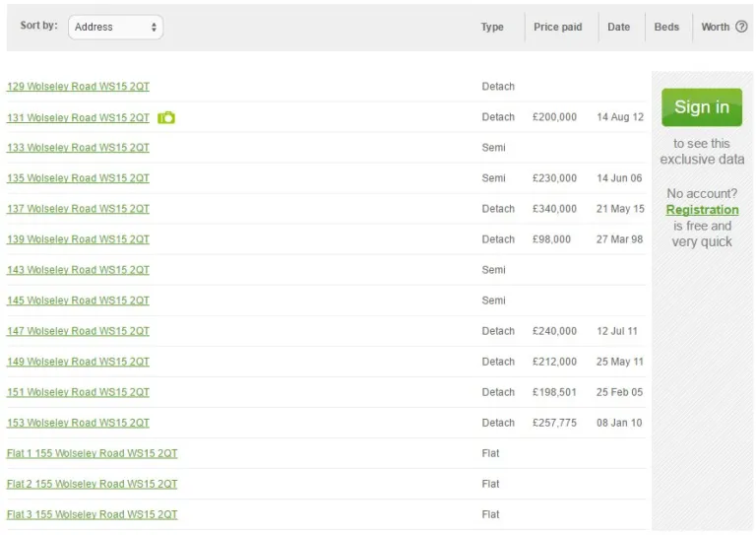Screen dimensions: 756x535
Task: Open 137 Wolseley Road WS15 2QT listing
Action: (x=78, y=209)
